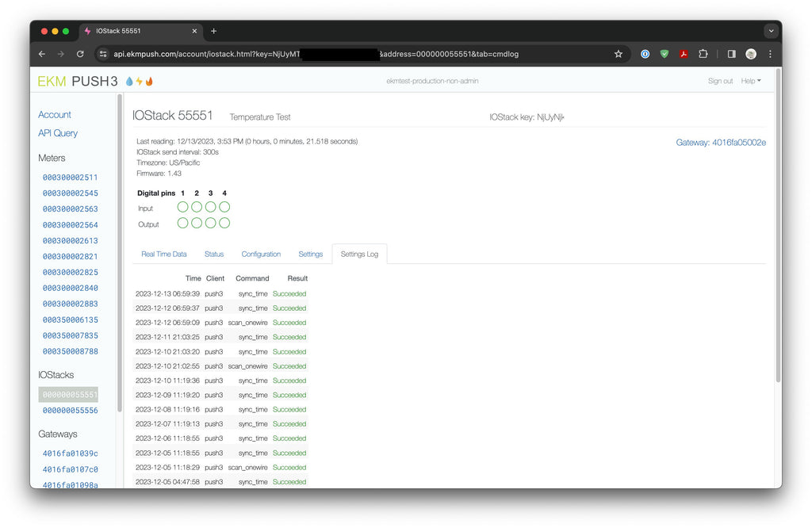Click the green shield extension icon

[x=665, y=54]
